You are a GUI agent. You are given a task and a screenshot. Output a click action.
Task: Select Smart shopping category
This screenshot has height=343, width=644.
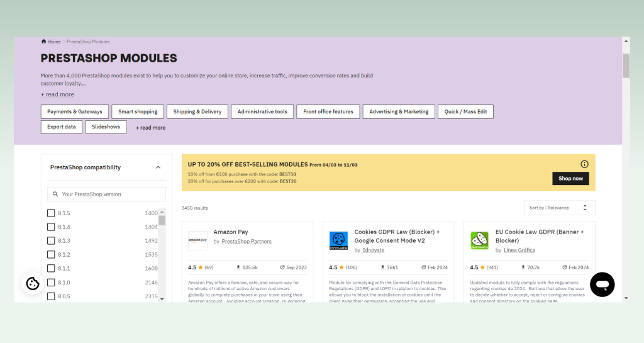point(138,112)
